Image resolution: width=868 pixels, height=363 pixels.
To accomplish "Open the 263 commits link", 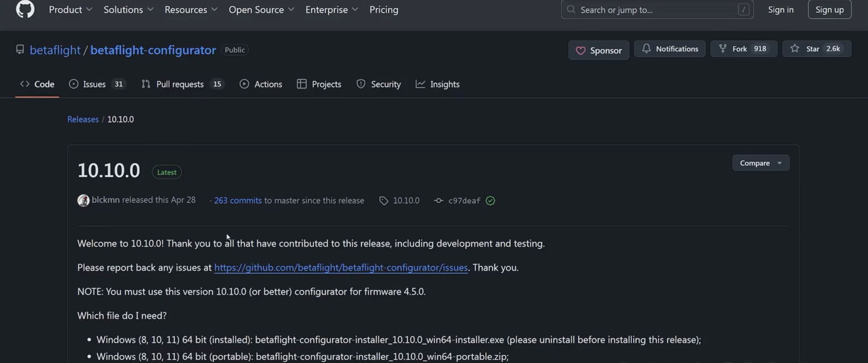I will coord(238,201).
